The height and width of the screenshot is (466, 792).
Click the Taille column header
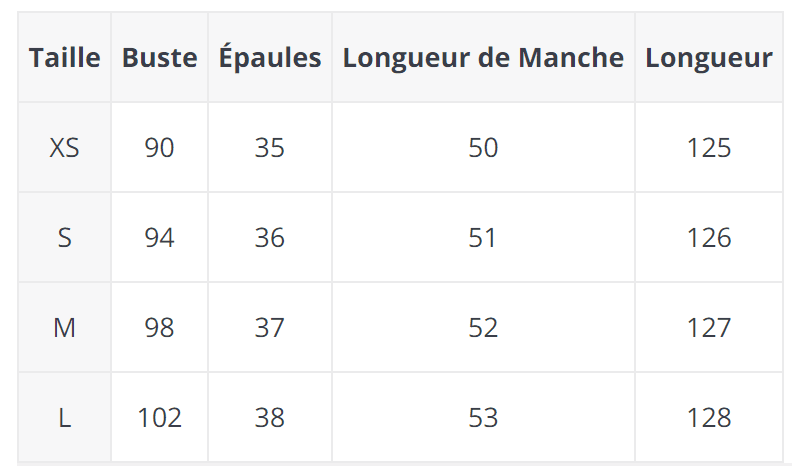64,58
